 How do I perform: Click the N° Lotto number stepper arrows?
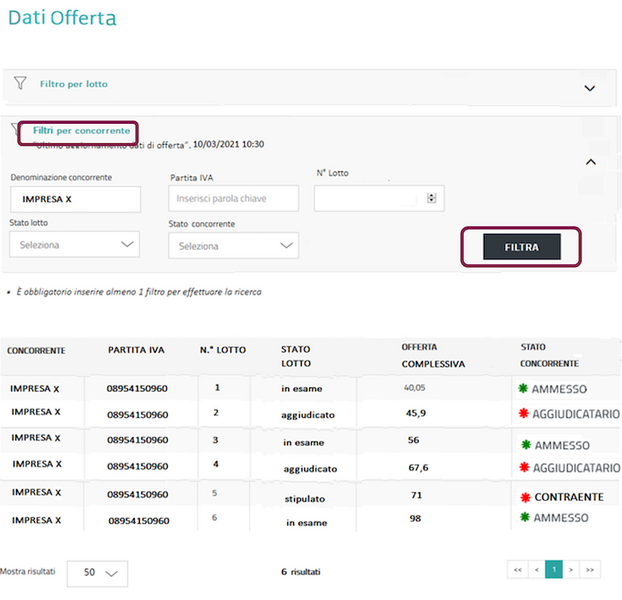point(431,198)
